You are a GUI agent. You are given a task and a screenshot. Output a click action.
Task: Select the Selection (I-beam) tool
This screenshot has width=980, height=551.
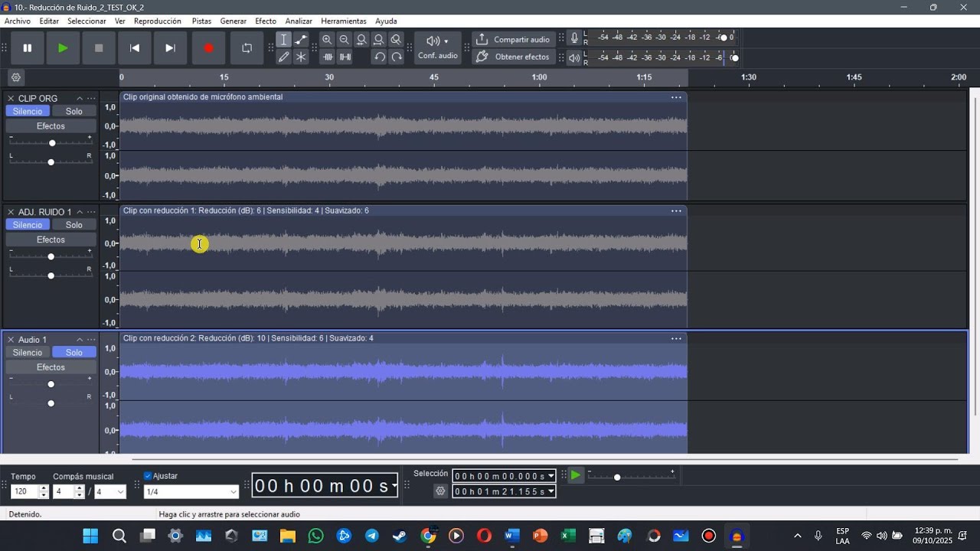click(283, 40)
